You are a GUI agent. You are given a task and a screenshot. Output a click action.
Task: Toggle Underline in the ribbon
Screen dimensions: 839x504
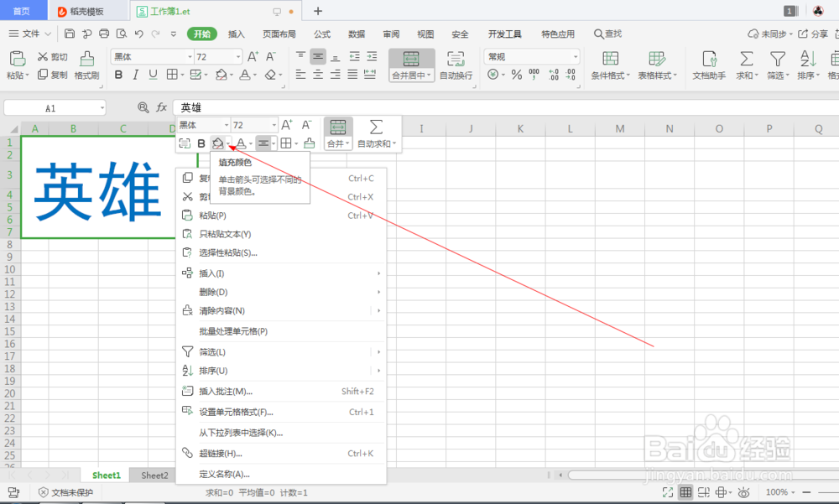(x=153, y=75)
